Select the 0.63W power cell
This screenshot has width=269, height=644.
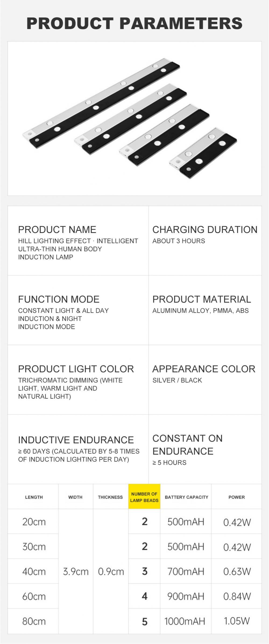tap(237, 572)
